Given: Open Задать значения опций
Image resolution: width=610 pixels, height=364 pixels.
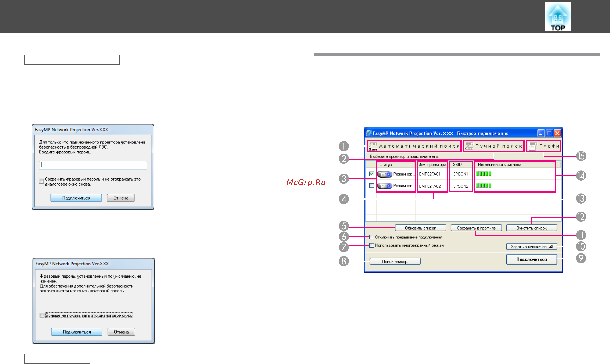Looking at the screenshot, I should coord(532,247).
